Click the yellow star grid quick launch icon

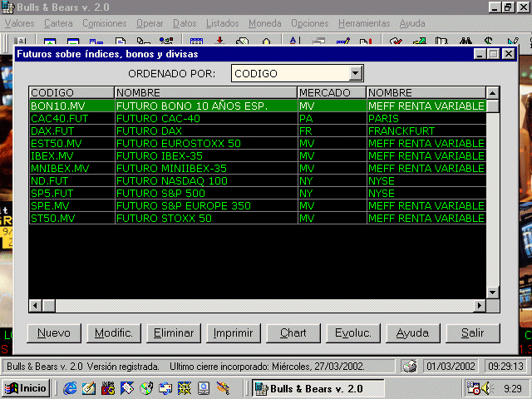pyautogui.click(x=185, y=388)
